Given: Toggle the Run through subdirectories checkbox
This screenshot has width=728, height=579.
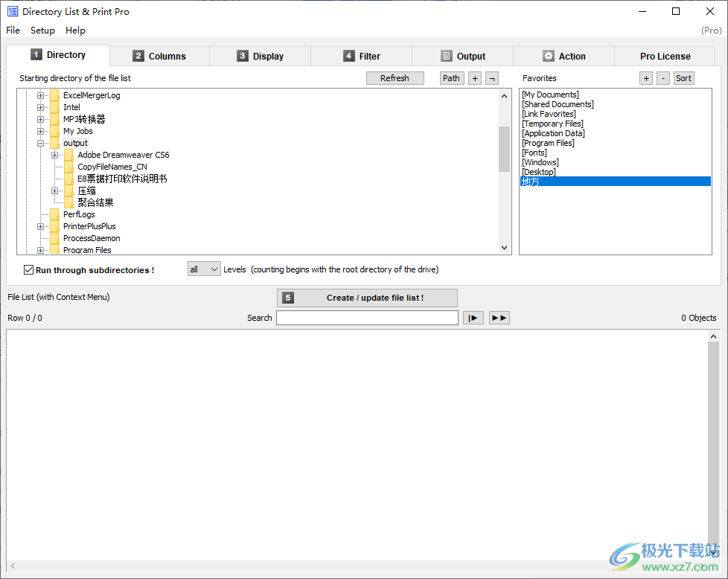Looking at the screenshot, I should tap(28, 269).
